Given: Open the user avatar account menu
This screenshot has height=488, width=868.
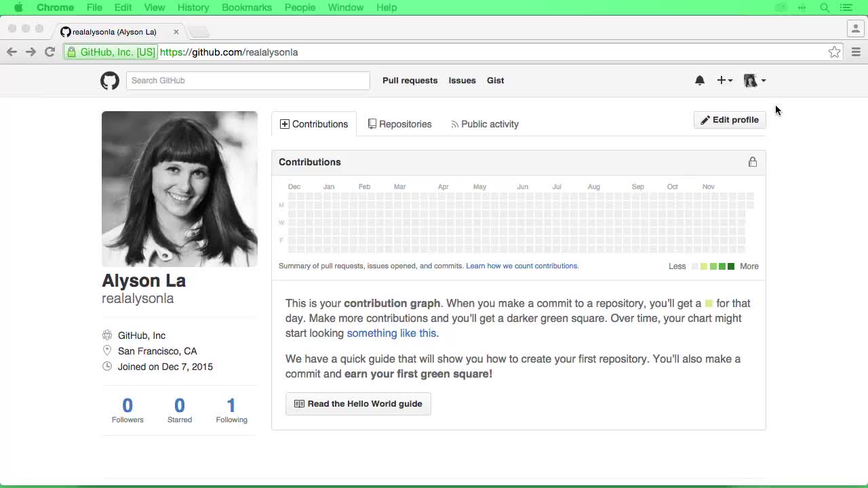Looking at the screenshot, I should pyautogui.click(x=755, y=80).
